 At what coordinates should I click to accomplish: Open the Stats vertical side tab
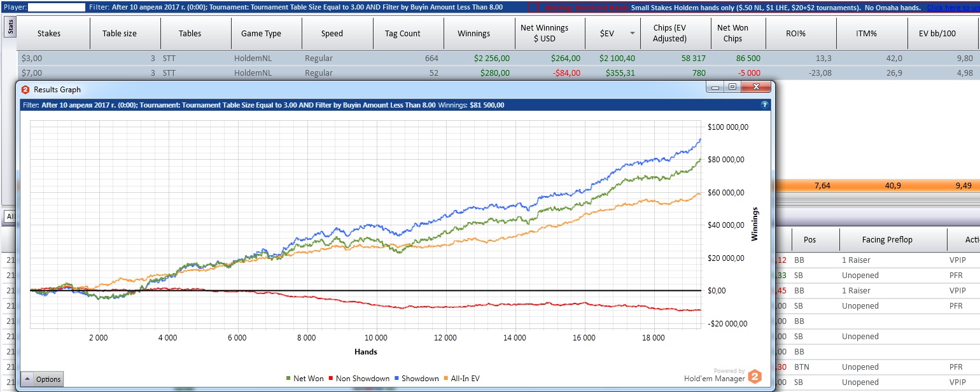coord(10,27)
